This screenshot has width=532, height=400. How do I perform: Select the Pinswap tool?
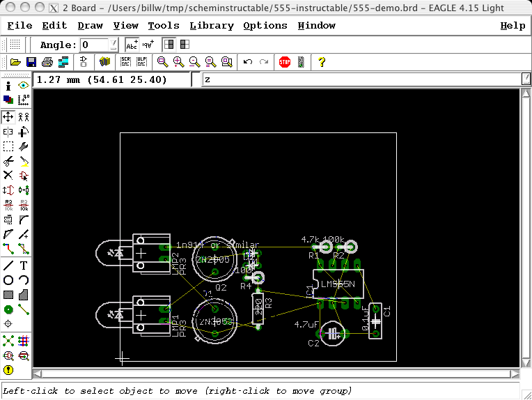pyautogui.click(x=8, y=190)
